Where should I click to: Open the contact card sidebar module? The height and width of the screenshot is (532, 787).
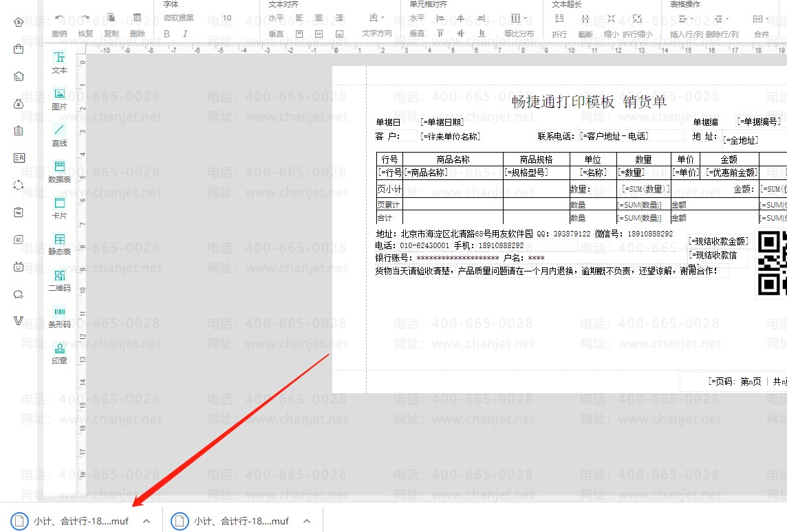coord(19,158)
